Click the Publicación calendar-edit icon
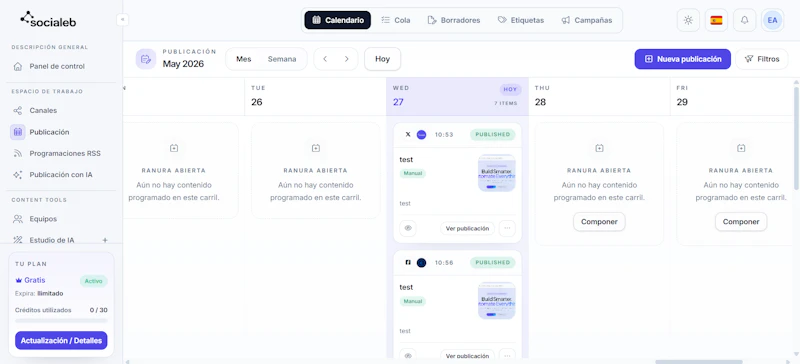Viewport: 800px width, 364px height. 146,59
